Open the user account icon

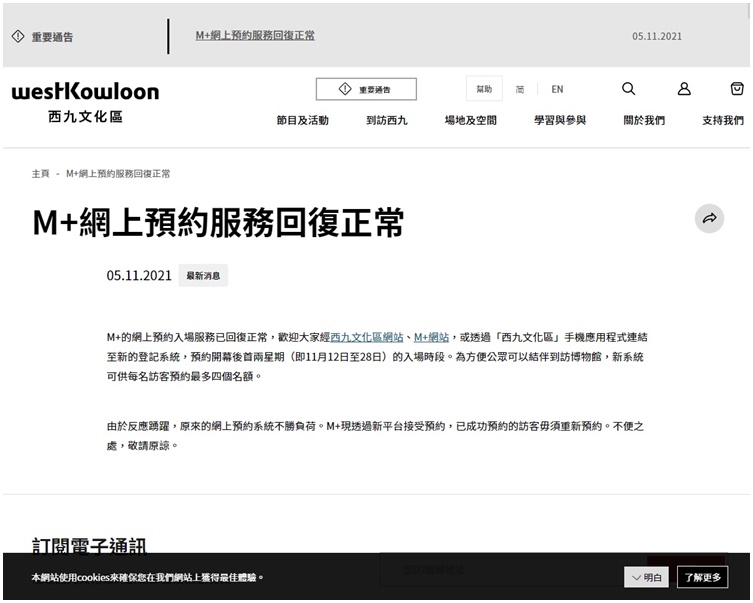[684, 89]
